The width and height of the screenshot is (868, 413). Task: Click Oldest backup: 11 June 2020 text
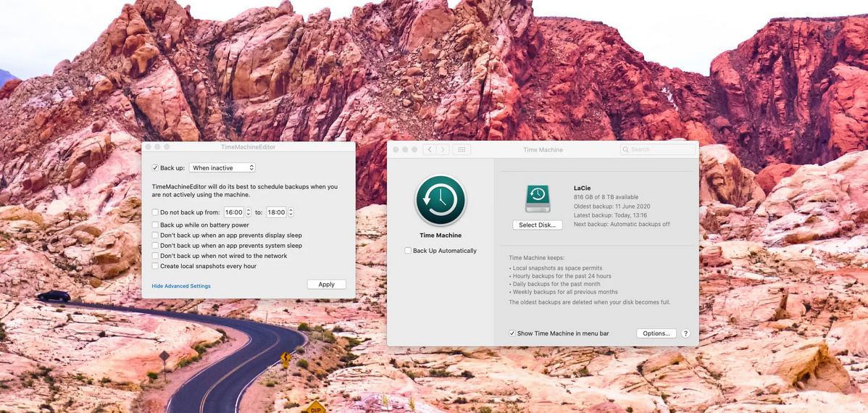tap(612, 206)
